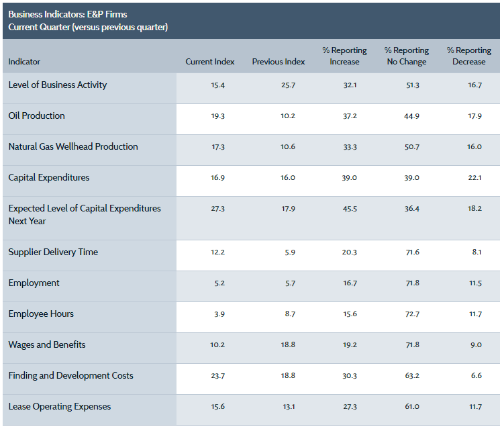Image resolution: width=504 pixels, height=427 pixels.
Task: Click the "Oil Production" row label
Action: pos(37,116)
